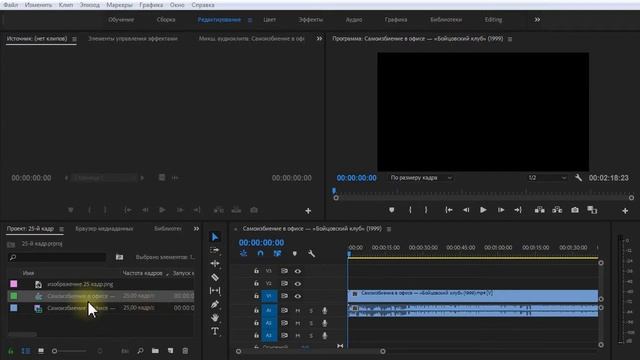This screenshot has height=360, width=640.
Task: Click Mark In in Program monitor
Action: (410, 210)
